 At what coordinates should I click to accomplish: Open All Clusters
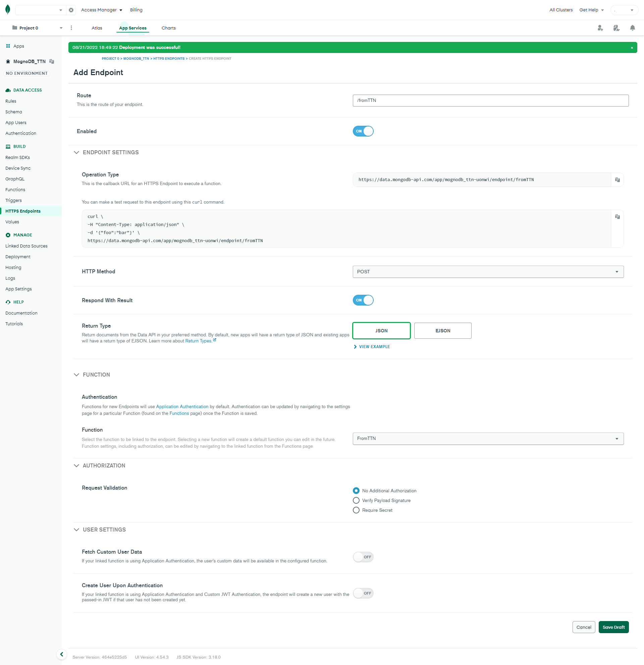(561, 10)
